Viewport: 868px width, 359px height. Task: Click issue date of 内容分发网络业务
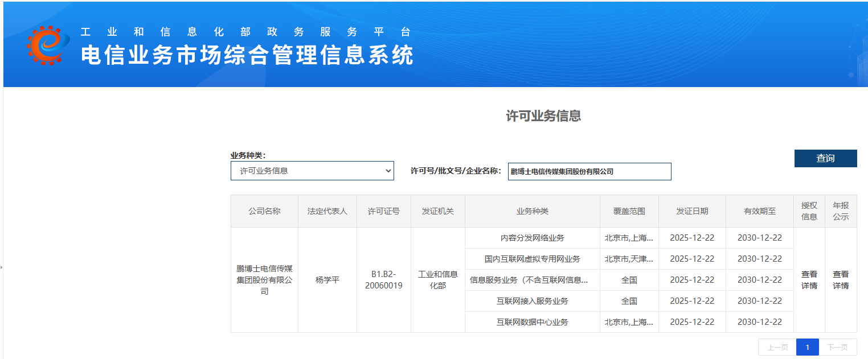[692, 238]
